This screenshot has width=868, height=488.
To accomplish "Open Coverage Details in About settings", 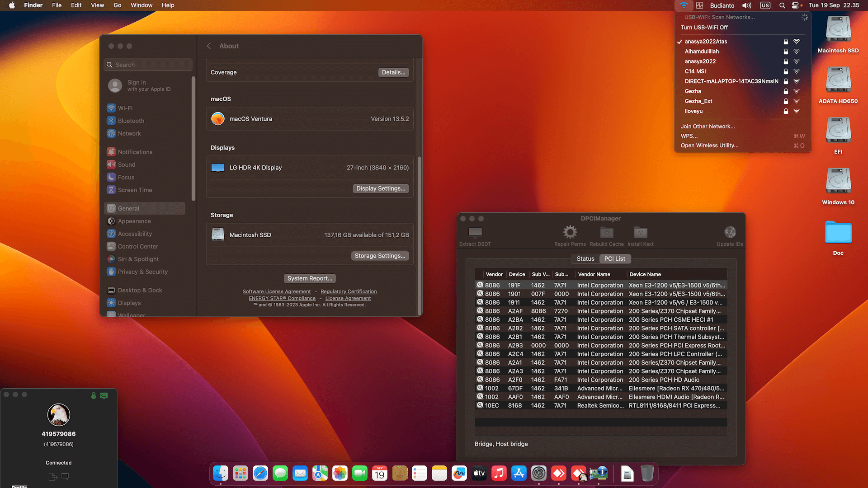I will [393, 72].
